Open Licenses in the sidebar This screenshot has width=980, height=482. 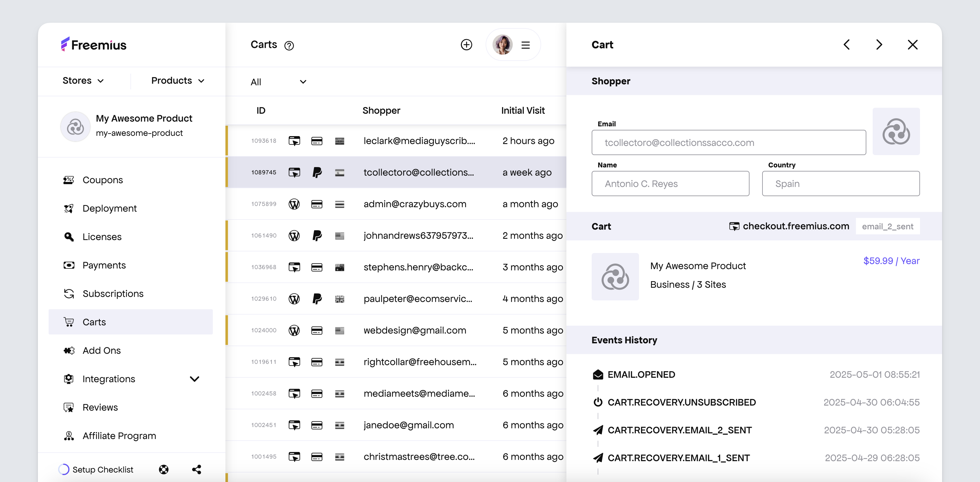click(x=130, y=237)
